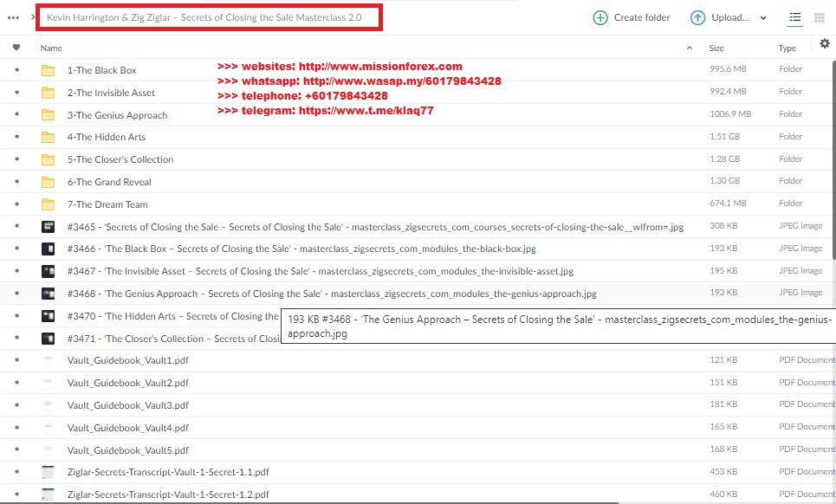Click thumbnail of image #3465
This screenshot has height=504, width=836.
(48, 227)
